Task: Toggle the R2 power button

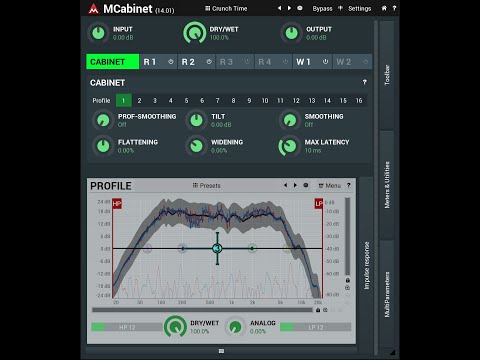Action: click(x=209, y=62)
